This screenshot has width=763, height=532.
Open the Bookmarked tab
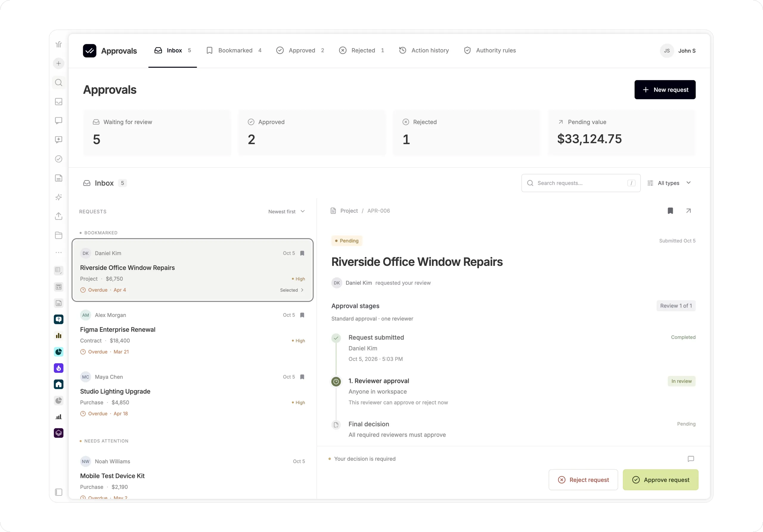coord(234,50)
